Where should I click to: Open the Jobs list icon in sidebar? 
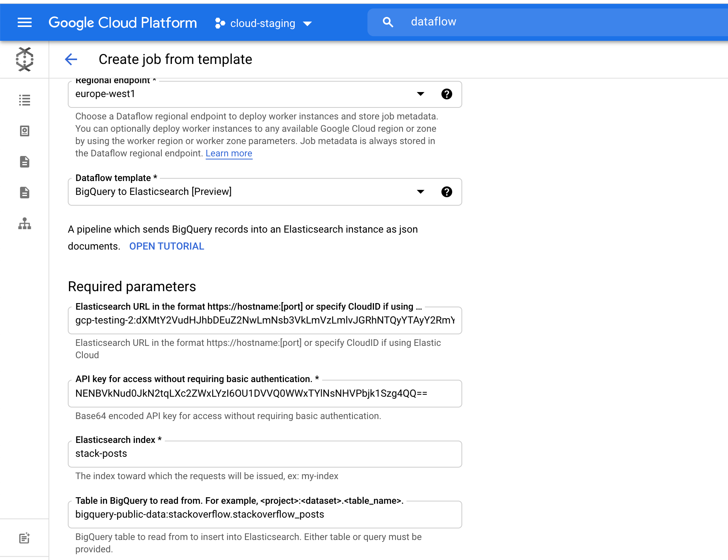pyautogui.click(x=25, y=100)
